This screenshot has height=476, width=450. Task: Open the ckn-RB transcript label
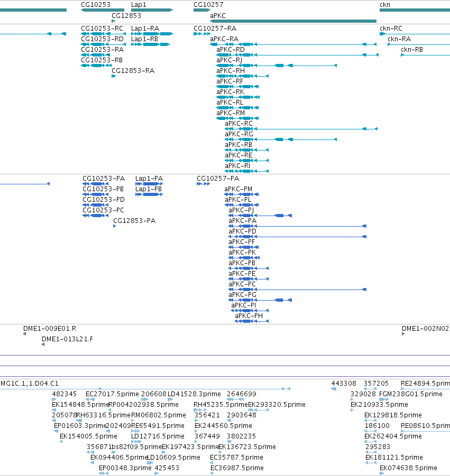(412, 50)
